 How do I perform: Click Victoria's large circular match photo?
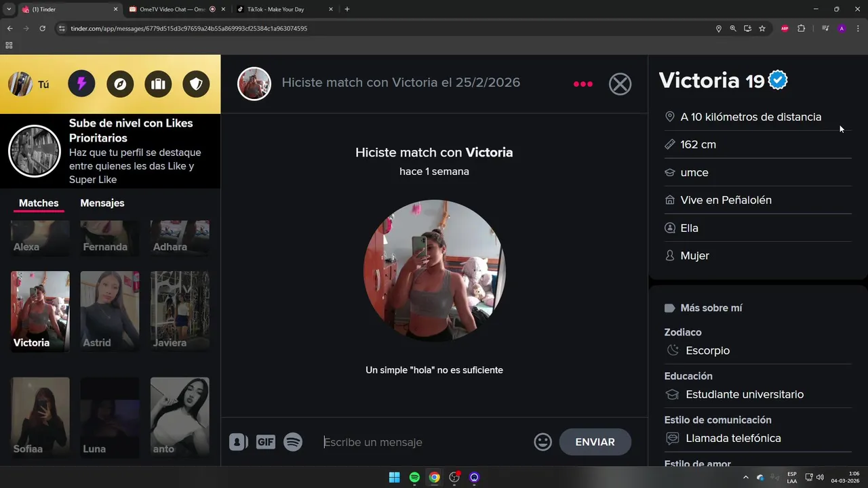click(x=435, y=270)
